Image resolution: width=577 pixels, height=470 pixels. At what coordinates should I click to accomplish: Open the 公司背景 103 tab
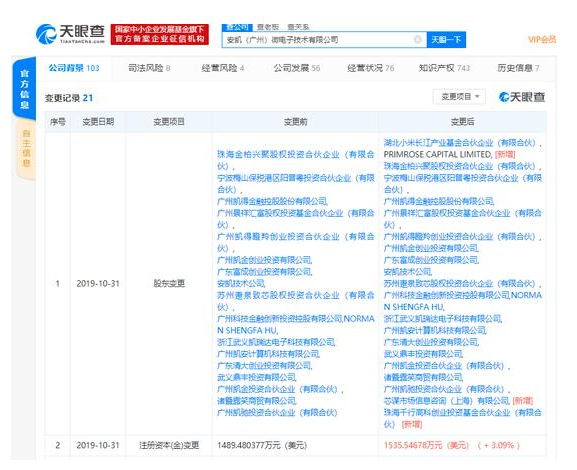point(74,68)
